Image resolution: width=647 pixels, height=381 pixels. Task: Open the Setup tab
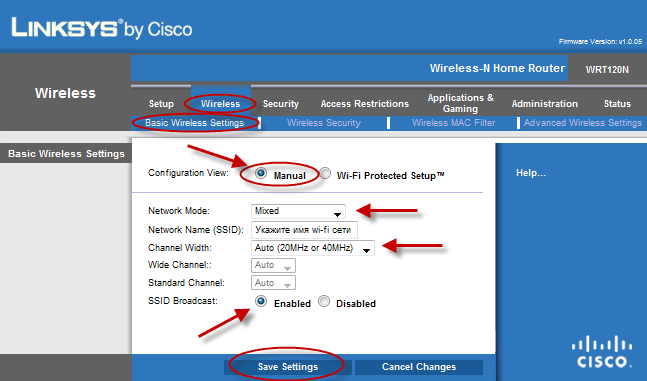tap(161, 104)
